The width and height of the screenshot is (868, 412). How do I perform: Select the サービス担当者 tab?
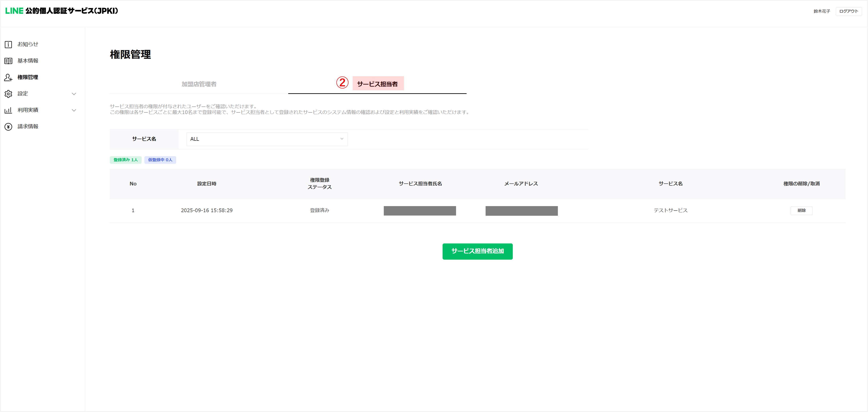click(377, 84)
